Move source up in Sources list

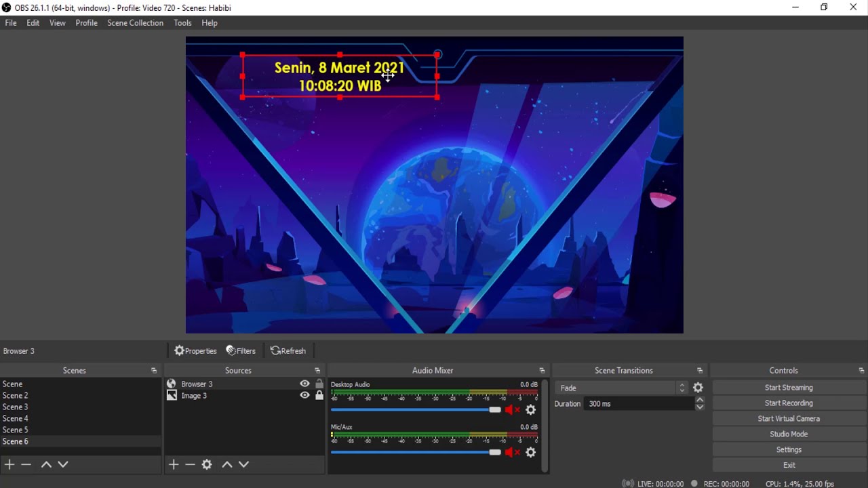227,464
